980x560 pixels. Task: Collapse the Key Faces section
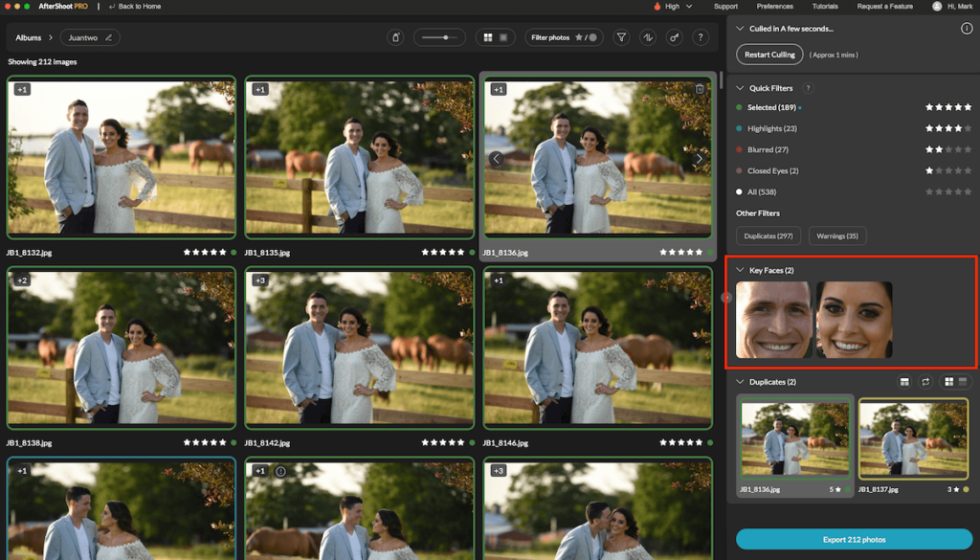[738, 270]
